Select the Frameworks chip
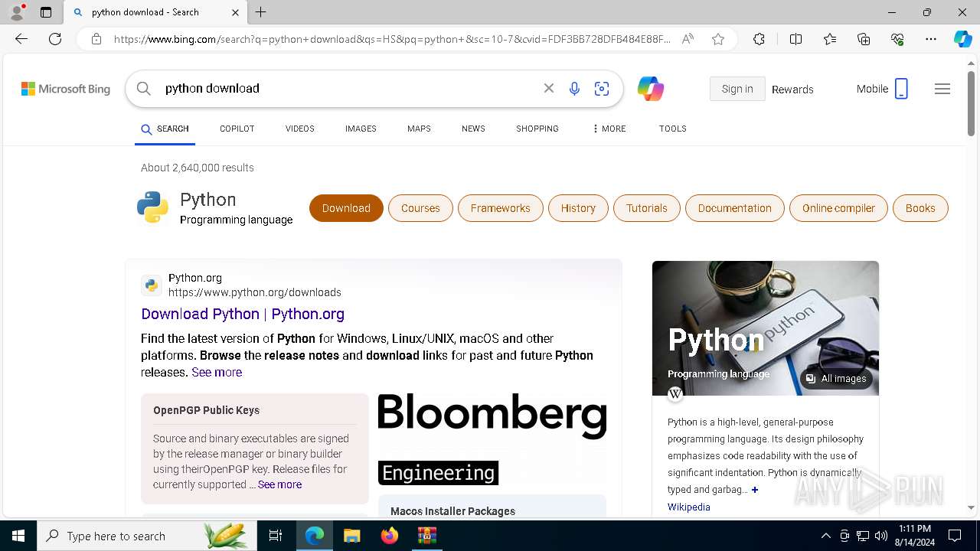Viewport: 980px width, 551px height. 501,208
